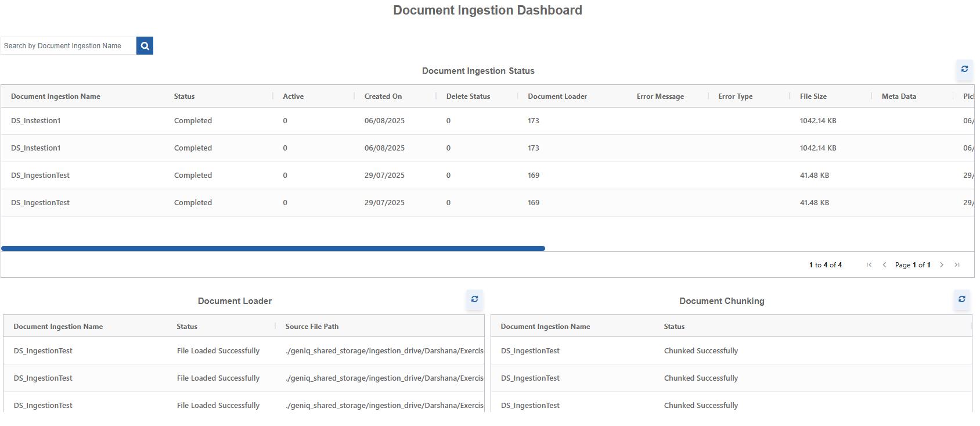This screenshot has height=426, width=980.
Task: Click 'Page 1 of 1' pagination label
Action: click(x=913, y=265)
